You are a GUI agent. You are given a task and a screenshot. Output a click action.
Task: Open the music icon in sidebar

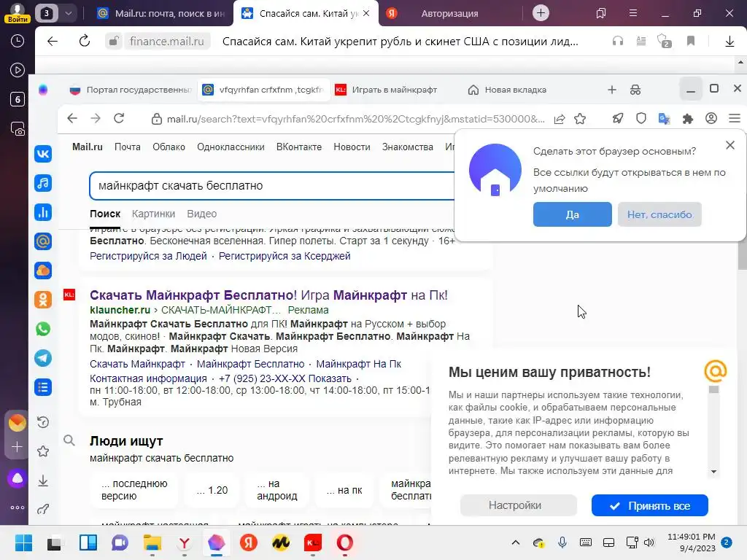pos(43,183)
